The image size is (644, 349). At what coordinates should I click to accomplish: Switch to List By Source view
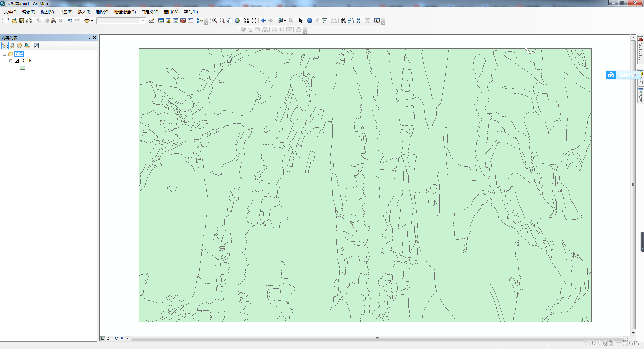coord(12,46)
